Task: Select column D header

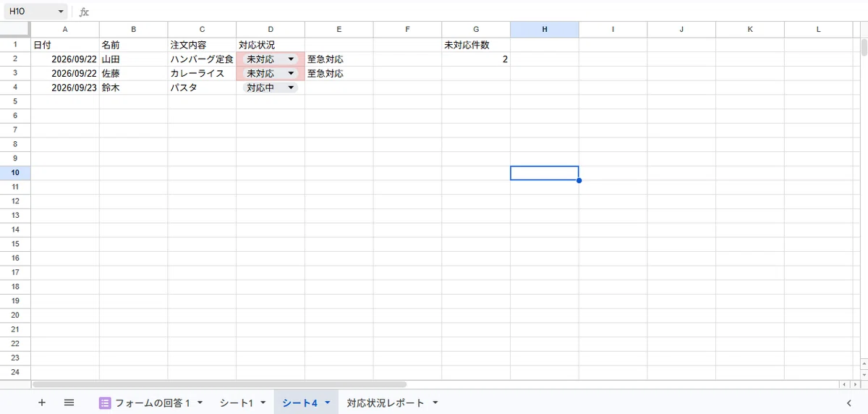Action: (x=271, y=29)
